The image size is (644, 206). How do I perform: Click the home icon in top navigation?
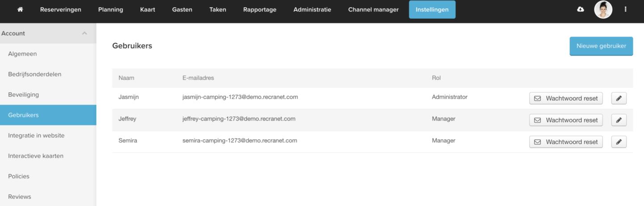pos(20,10)
